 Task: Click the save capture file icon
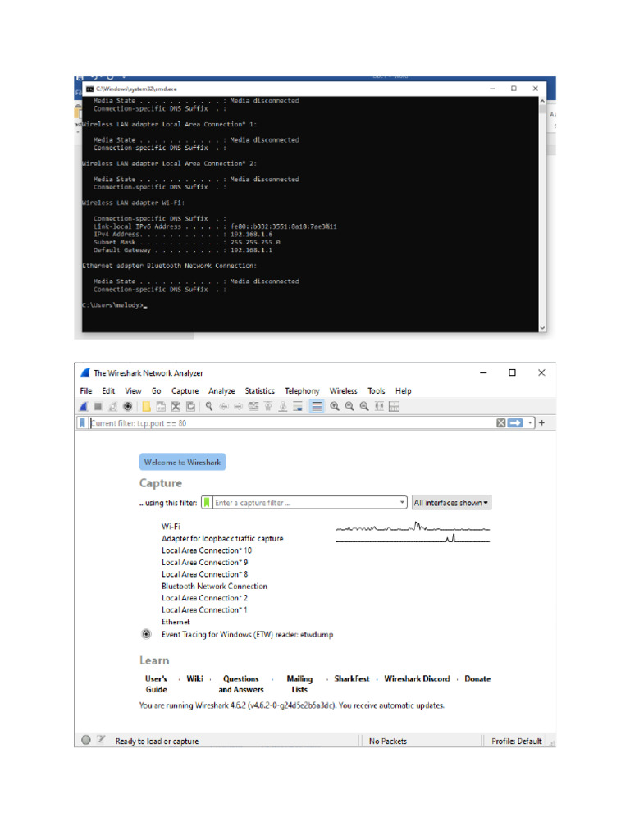coord(161,407)
